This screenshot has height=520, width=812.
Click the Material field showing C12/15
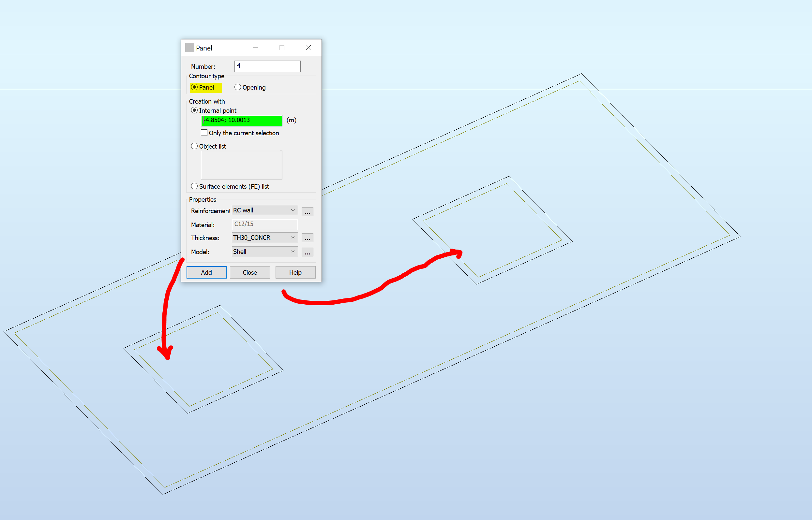click(x=264, y=224)
